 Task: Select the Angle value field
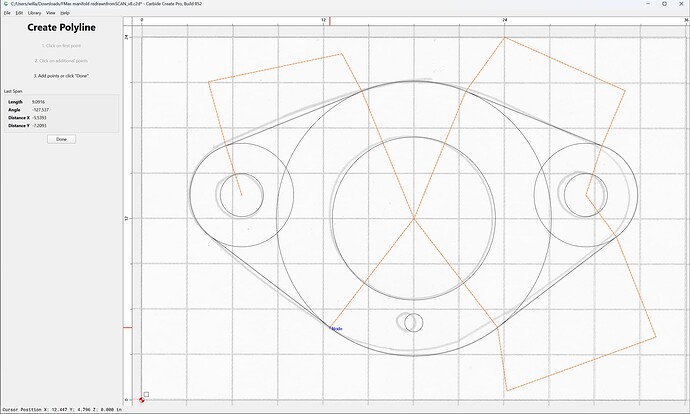[40, 110]
